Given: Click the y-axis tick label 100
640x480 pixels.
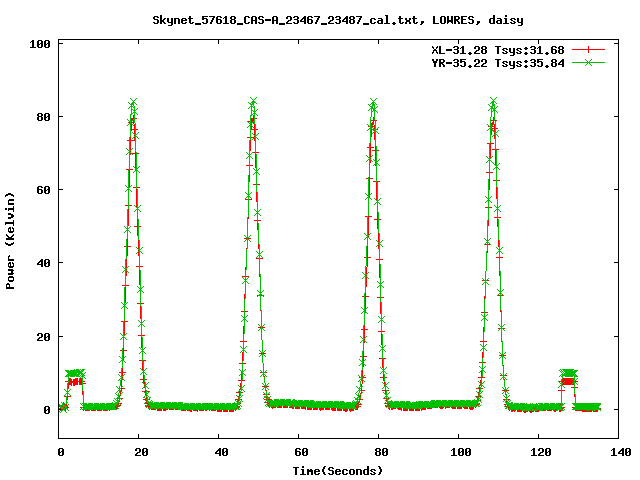Looking at the screenshot, I should [x=41, y=43].
